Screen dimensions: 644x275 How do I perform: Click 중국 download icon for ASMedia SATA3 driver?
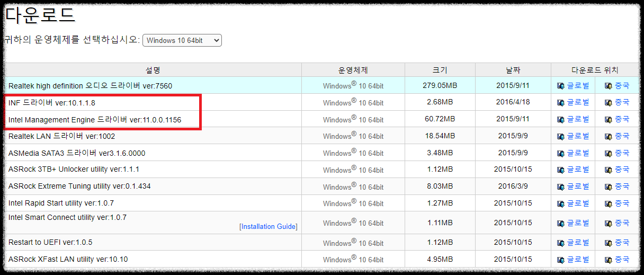(x=609, y=153)
